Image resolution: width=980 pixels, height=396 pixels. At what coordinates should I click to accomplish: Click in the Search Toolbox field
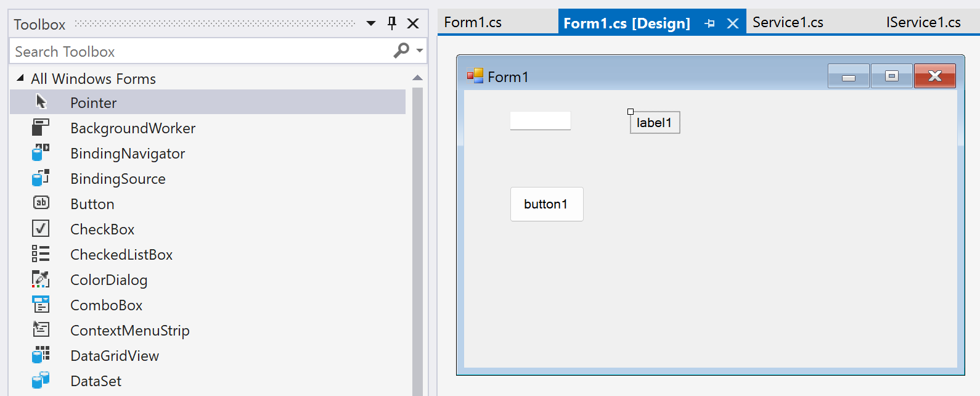pyautogui.click(x=200, y=51)
